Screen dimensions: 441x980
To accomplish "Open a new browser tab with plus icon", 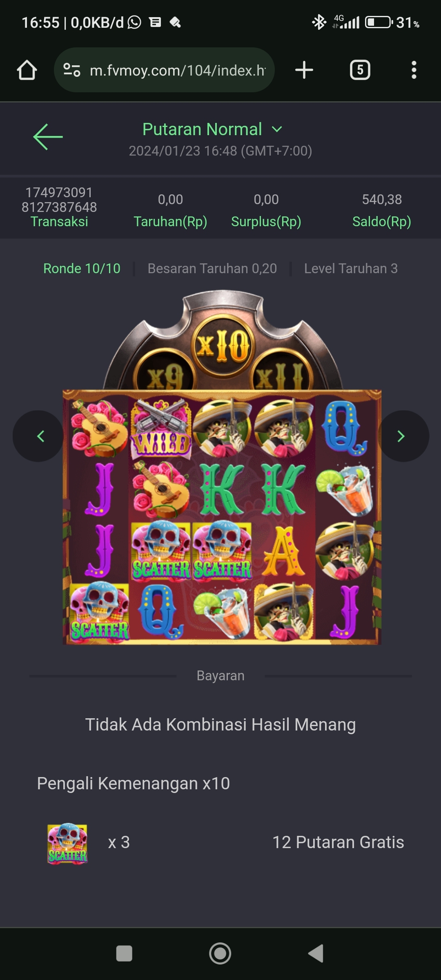I will (304, 70).
